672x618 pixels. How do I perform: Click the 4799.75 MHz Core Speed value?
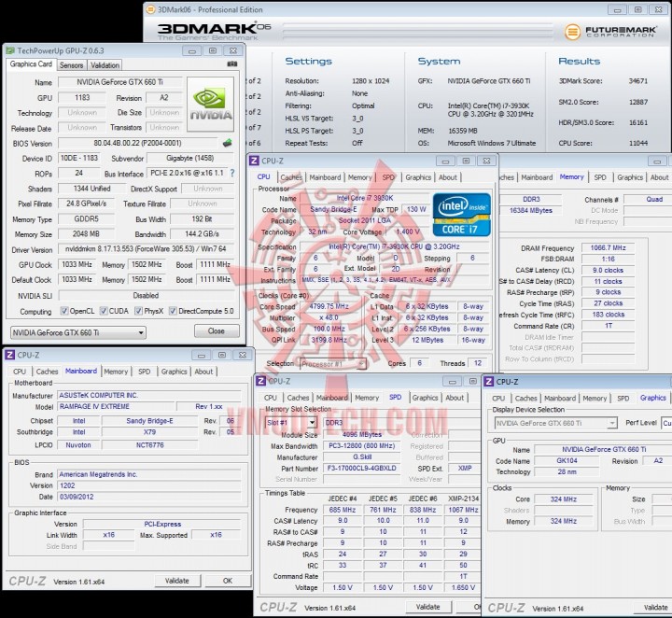pos(329,306)
